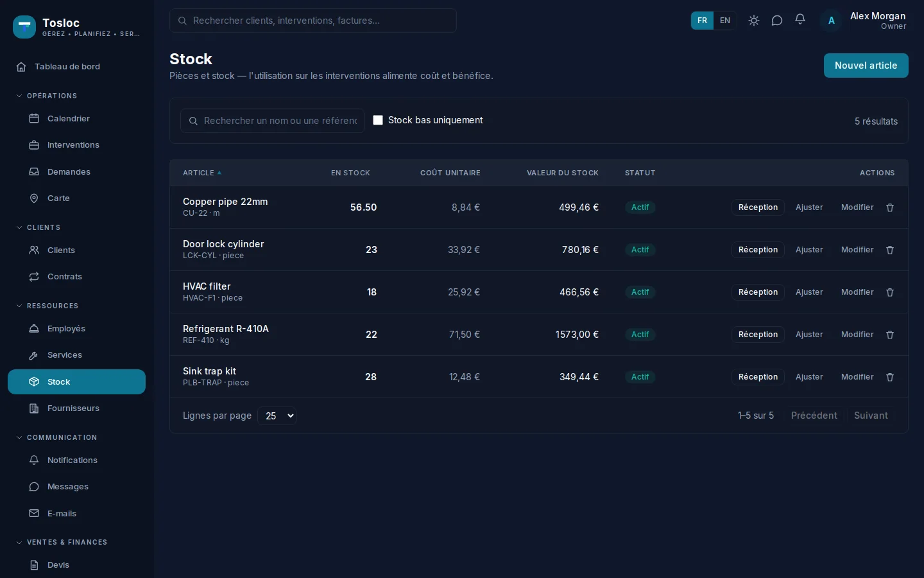
Task: Collapse the Communication sidebar section
Action: click(x=56, y=437)
